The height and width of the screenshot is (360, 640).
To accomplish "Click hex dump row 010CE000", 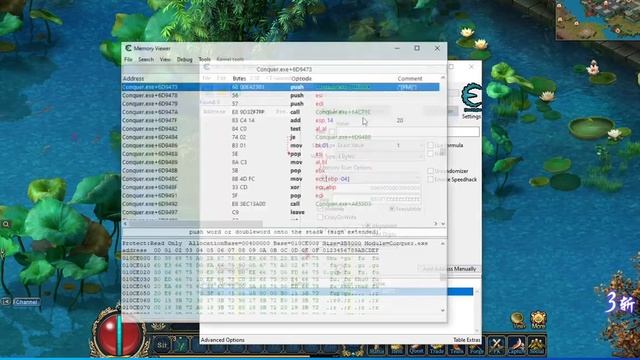I will (x=251, y=258).
